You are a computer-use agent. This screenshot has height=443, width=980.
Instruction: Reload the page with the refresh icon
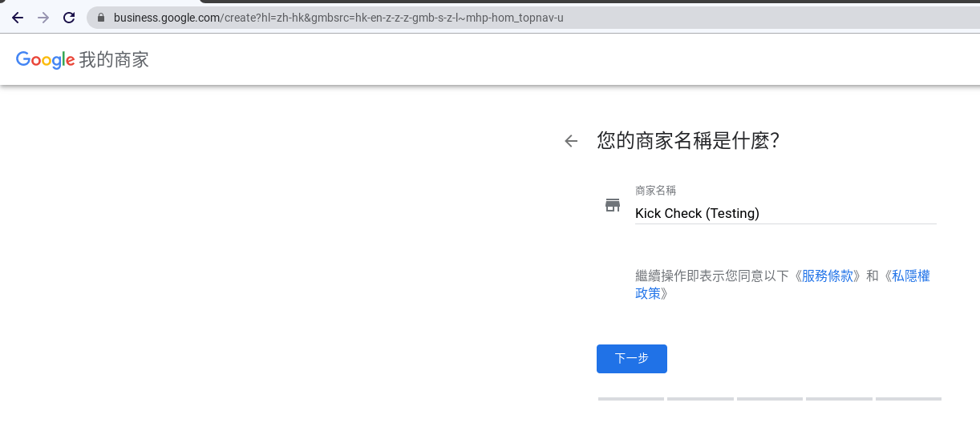pyautogui.click(x=69, y=18)
